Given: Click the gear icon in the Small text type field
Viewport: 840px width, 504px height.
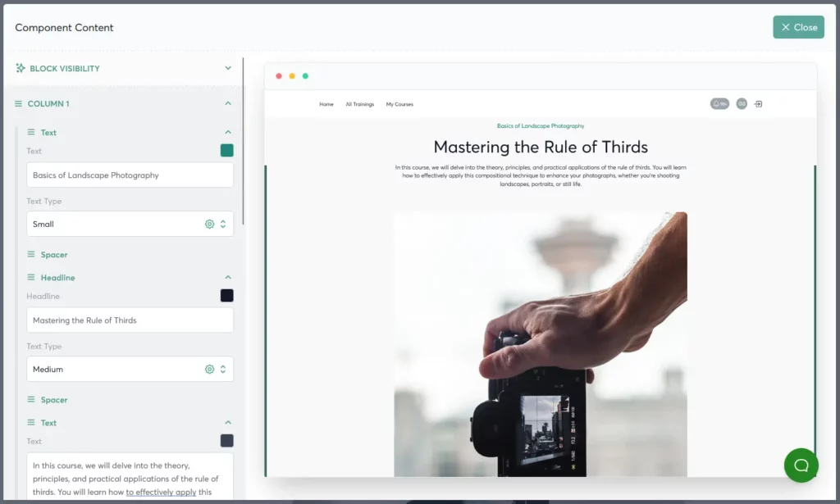Looking at the screenshot, I should [209, 224].
